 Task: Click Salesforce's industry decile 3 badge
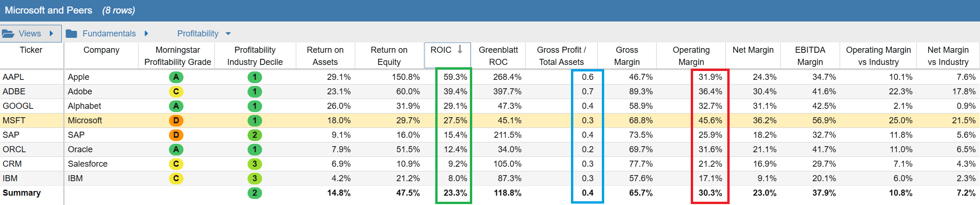click(255, 164)
